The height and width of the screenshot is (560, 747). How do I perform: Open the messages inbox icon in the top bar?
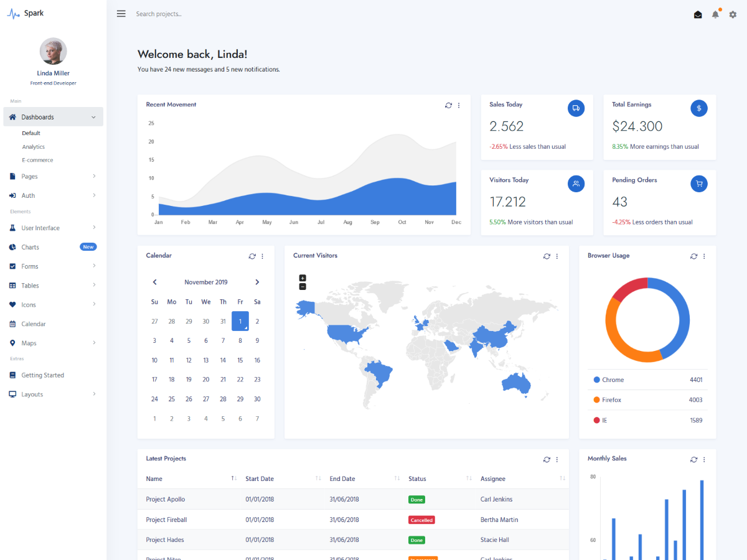pyautogui.click(x=698, y=14)
